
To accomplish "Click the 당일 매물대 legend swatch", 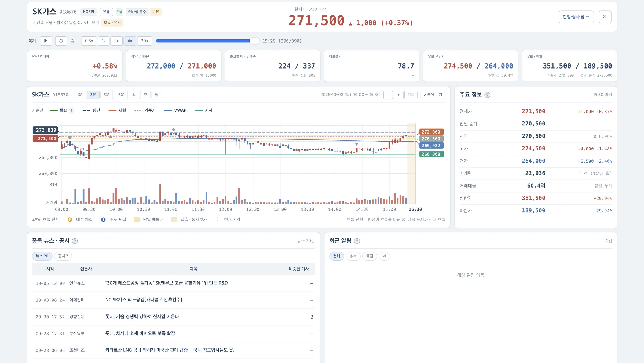I will pyautogui.click(x=137, y=220).
